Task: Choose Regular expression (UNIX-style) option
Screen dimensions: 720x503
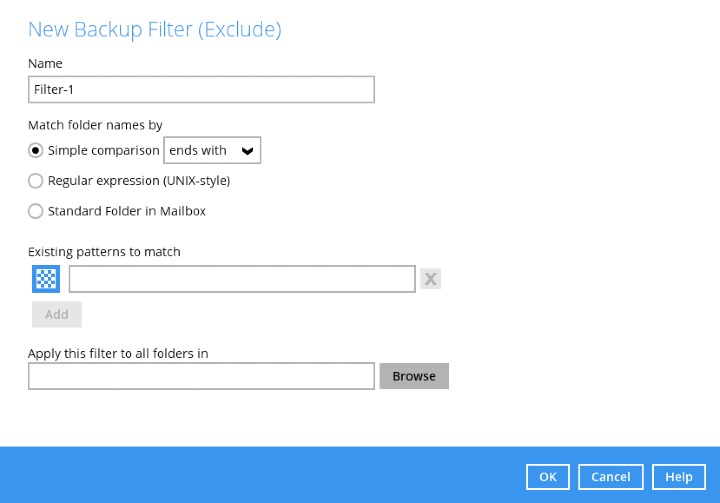Action: click(36, 181)
